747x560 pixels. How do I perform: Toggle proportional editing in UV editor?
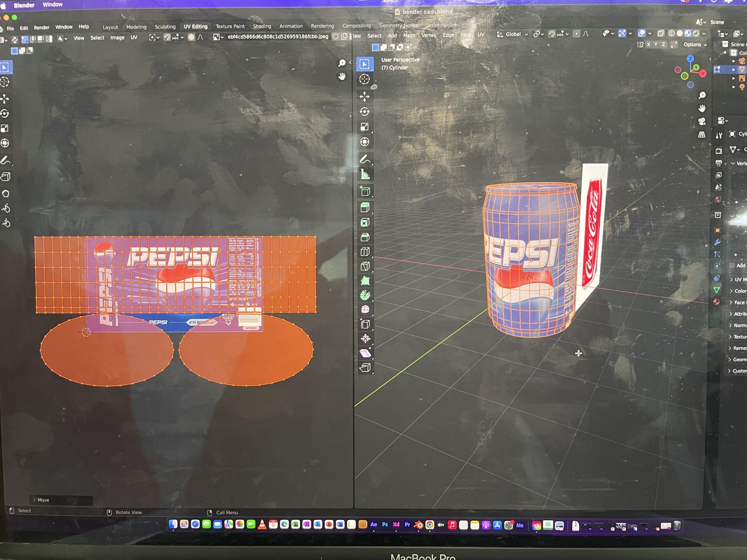click(x=191, y=37)
